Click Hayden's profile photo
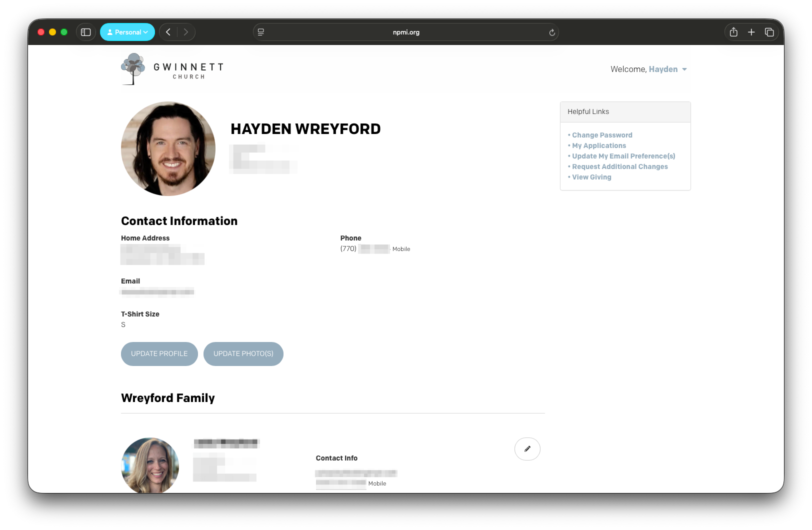 click(x=168, y=148)
